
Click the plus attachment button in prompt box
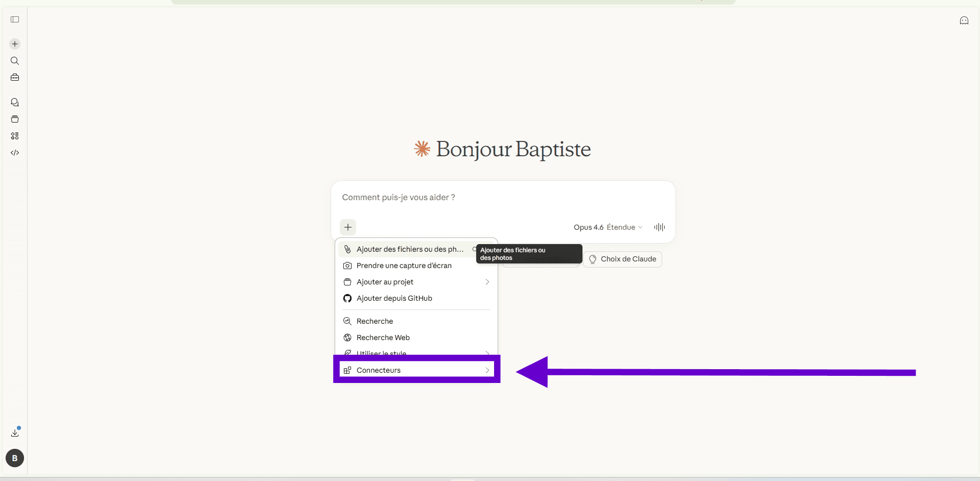pyautogui.click(x=348, y=227)
